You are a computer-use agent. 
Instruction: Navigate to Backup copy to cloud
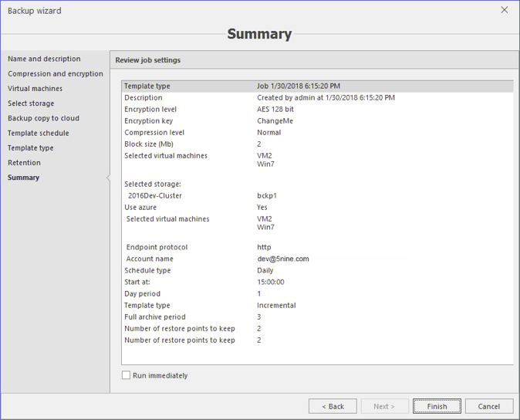pyautogui.click(x=43, y=118)
